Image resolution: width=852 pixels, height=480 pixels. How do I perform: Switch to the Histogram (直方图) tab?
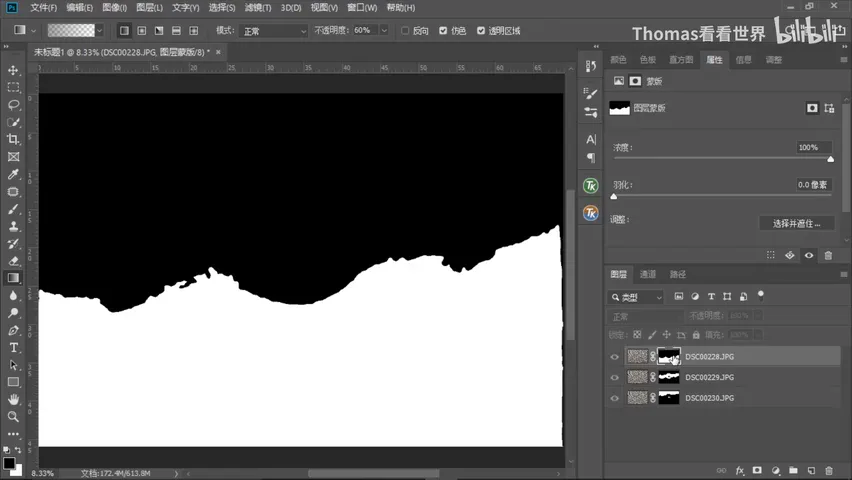pos(681,60)
